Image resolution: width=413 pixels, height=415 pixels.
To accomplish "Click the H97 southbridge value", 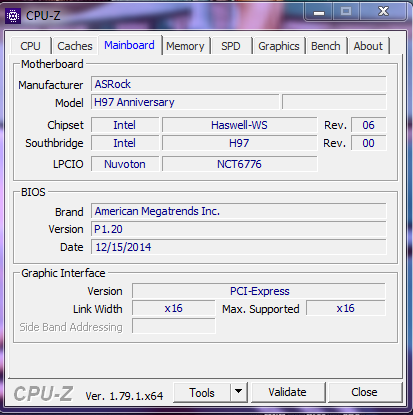I will click(239, 143).
